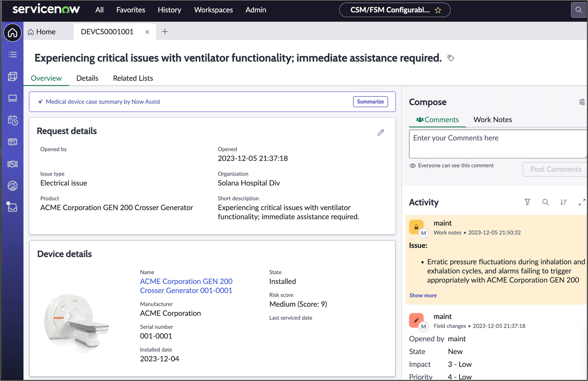
Task: Click the '3 - Low' impact value
Action: 460,364
